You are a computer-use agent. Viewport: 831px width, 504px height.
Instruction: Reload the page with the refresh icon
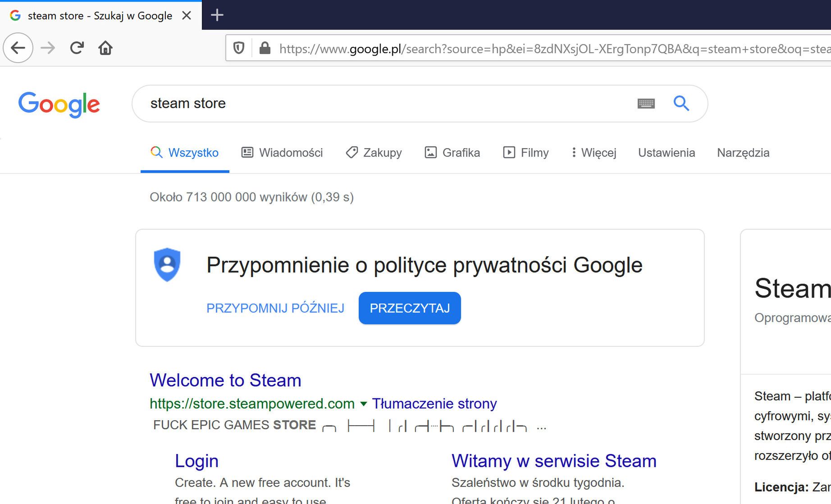click(x=77, y=48)
